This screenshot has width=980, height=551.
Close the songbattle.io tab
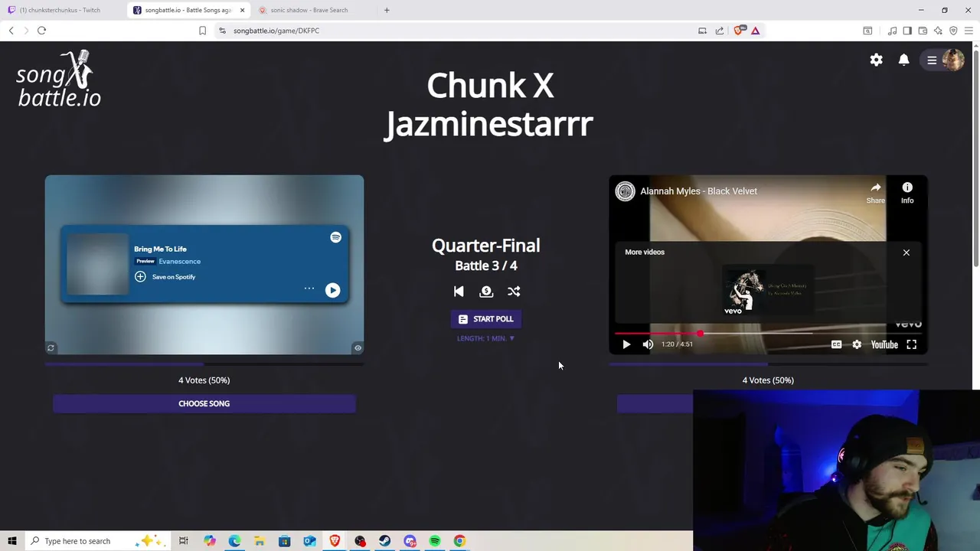[242, 10]
